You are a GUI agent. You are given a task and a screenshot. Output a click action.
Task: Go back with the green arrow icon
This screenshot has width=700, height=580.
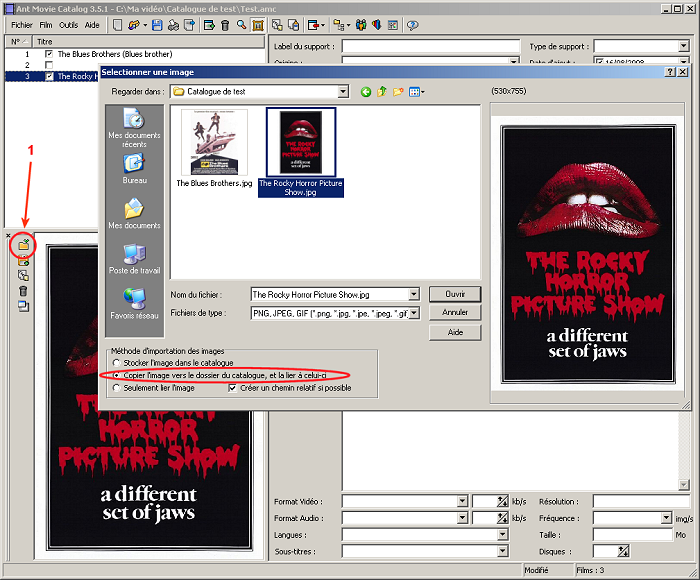pos(366,92)
